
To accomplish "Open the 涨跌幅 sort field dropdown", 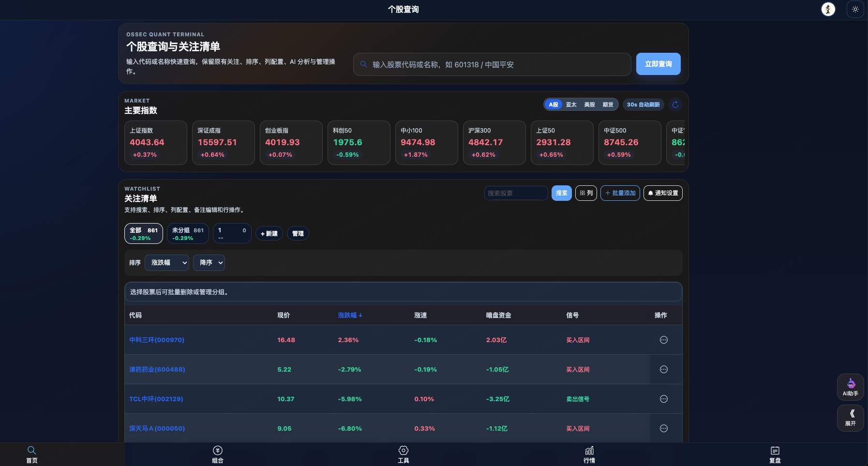I will point(167,263).
